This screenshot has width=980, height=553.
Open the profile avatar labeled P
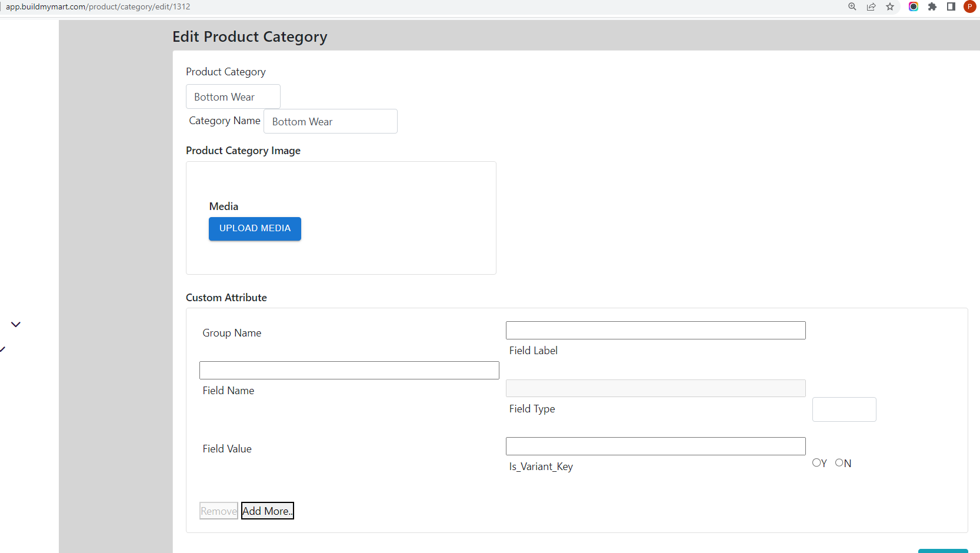(x=970, y=6)
